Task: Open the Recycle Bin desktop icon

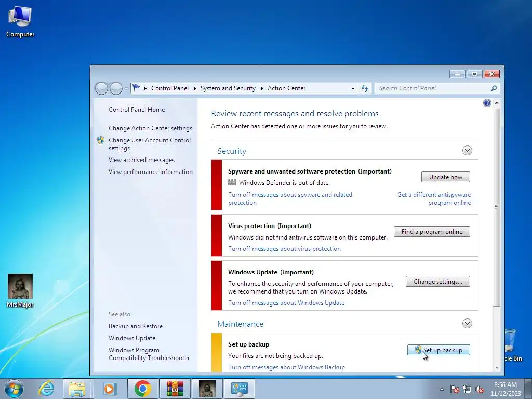Action: click(x=512, y=345)
